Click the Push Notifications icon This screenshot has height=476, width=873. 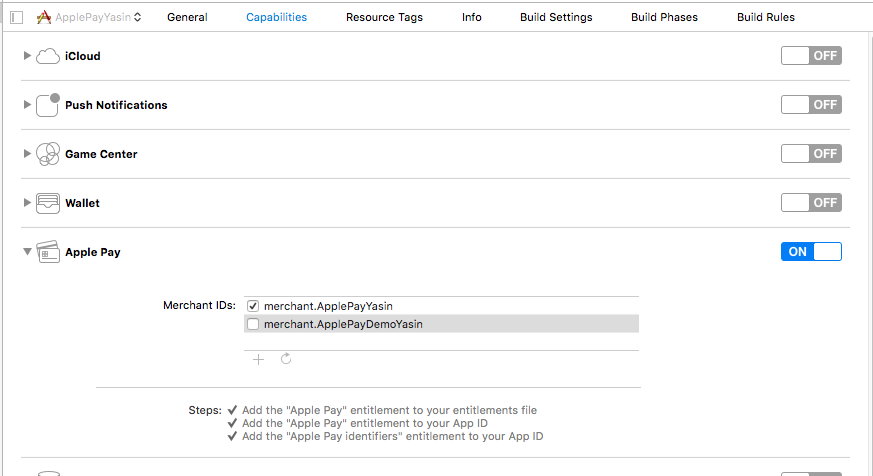point(48,105)
